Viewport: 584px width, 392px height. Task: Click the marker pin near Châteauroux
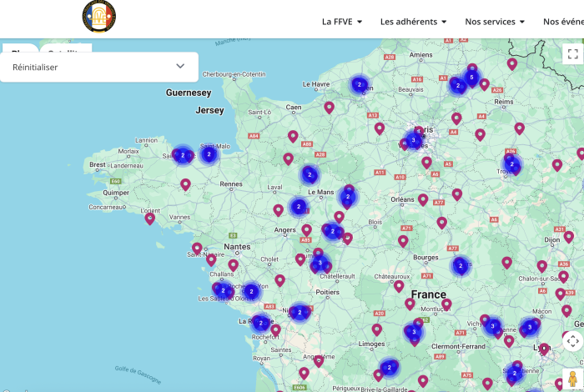[399, 285]
